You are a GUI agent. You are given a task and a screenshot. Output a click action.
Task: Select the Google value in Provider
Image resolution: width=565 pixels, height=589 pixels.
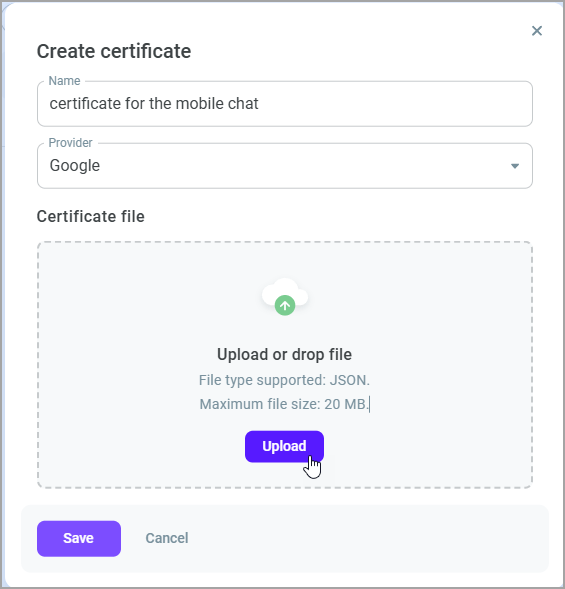point(75,166)
